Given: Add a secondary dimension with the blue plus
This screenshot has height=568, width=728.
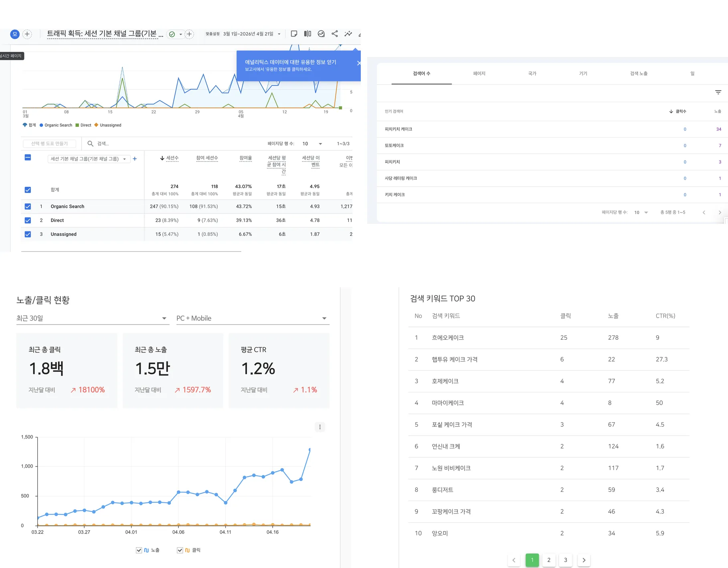Looking at the screenshot, I should [x=135, y=159].
